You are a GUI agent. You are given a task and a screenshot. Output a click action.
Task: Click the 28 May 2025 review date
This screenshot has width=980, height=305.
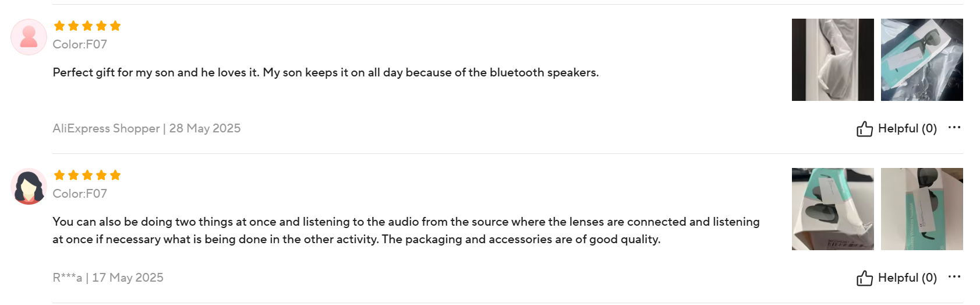205,128
